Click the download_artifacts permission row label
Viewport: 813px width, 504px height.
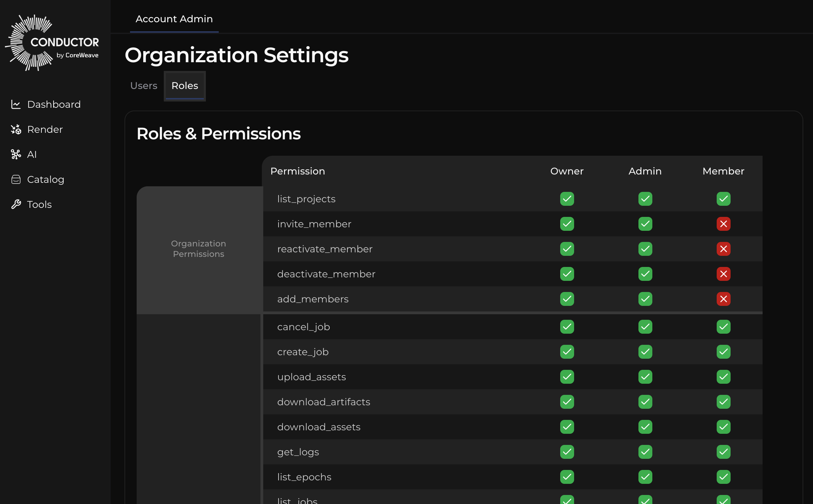point(323,402)
